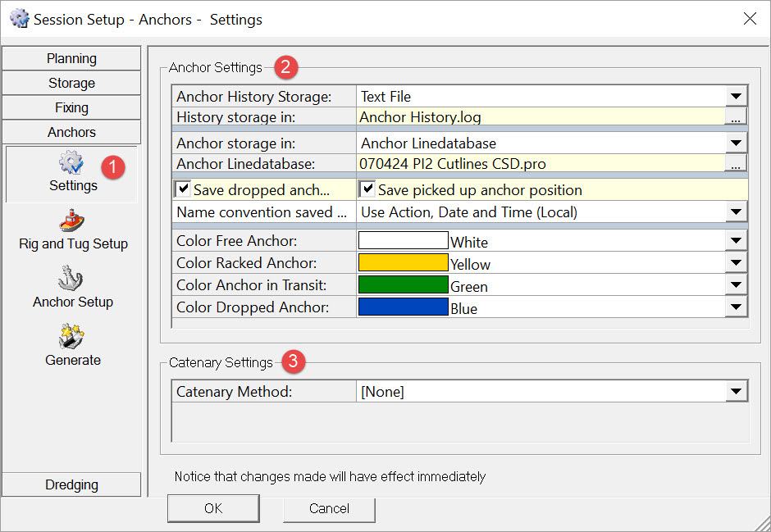Expand the Anchor History Storage dropdown
This screenshot has width=771, height=532.
click(737, 96)
